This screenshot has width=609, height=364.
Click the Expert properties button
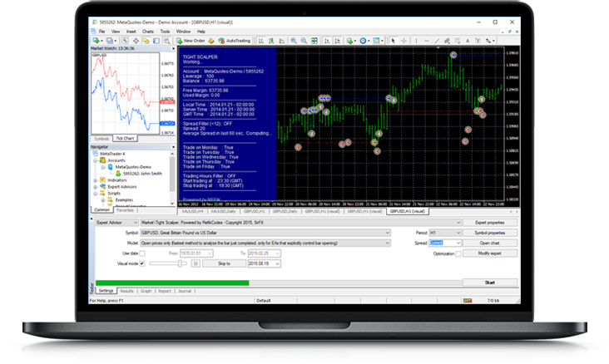click(x=490, y=223)
